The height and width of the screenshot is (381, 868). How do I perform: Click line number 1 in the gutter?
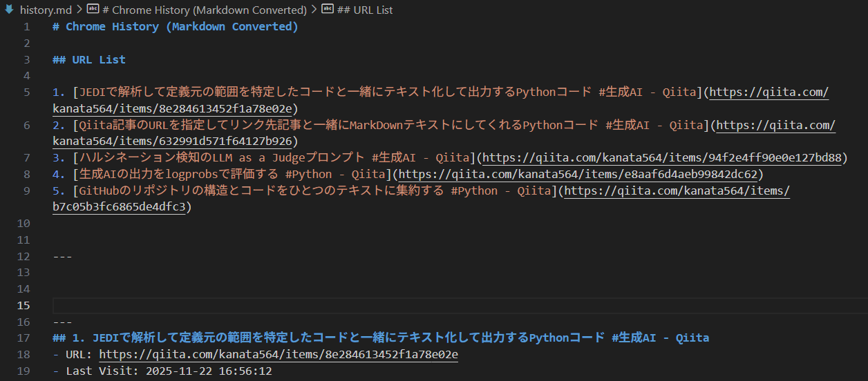coord(26,27)
